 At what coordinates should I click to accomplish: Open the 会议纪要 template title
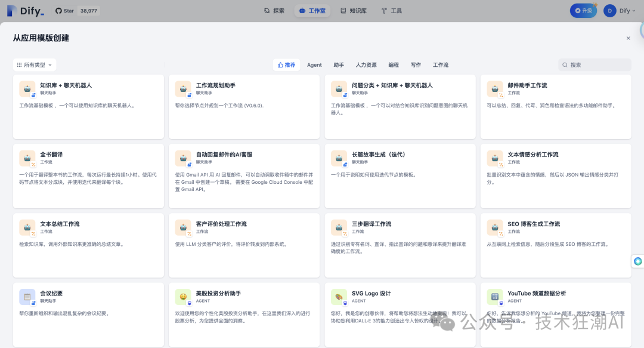click(51, 293)
